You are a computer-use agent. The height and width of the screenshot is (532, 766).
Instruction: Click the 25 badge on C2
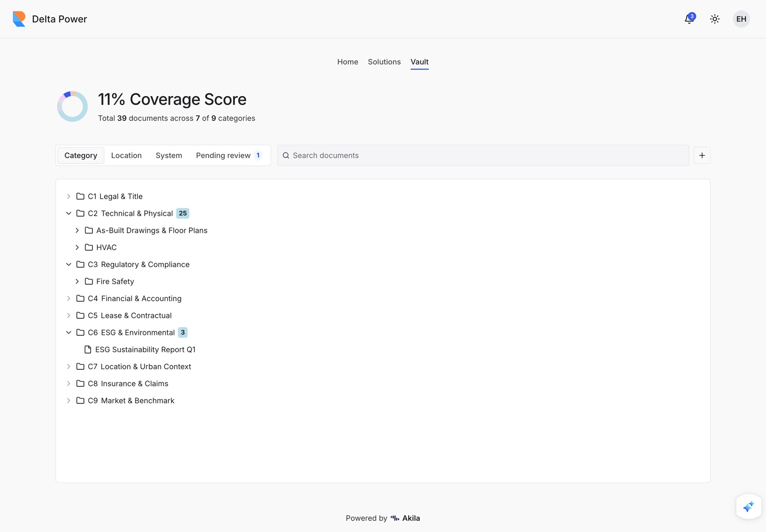[183, 213]
